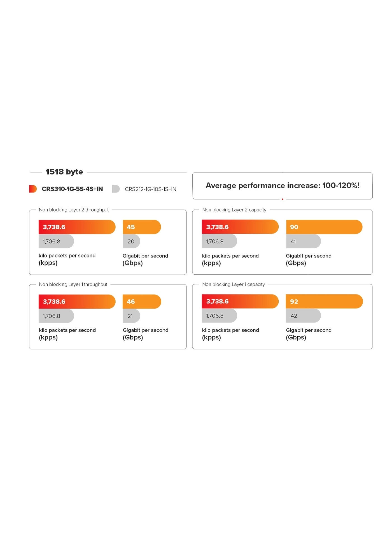Click the orange 92 Gbps capacity bar
Screen dimensions: 392x535
pyautogui.click(x=324, y=302)
